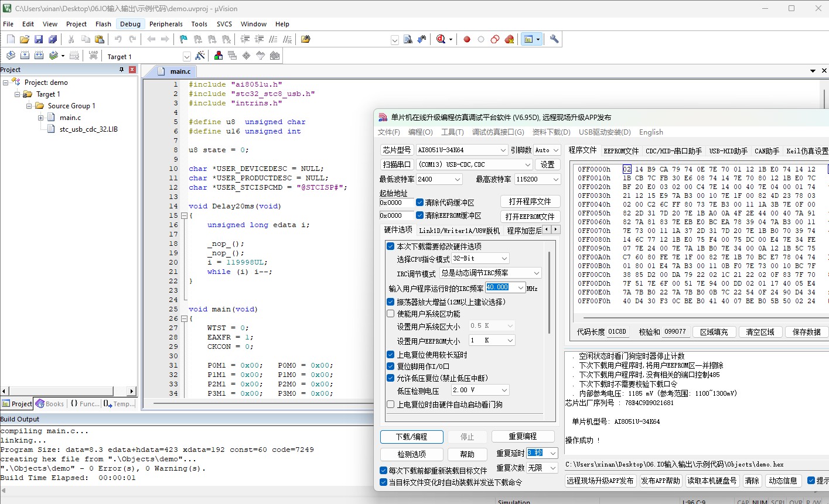Toggle the bookmark flag icon
The width and height of the screenshot is (829, 504).
pyautogui.click(x=183, y=39)
